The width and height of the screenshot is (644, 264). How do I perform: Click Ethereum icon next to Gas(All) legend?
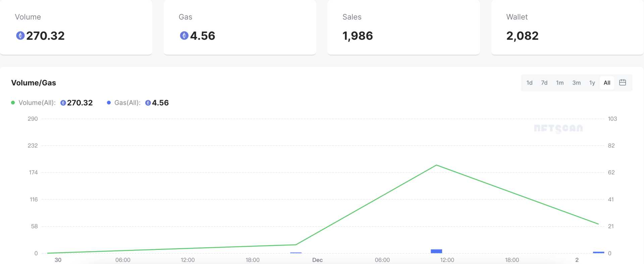[x=148, y=103]
